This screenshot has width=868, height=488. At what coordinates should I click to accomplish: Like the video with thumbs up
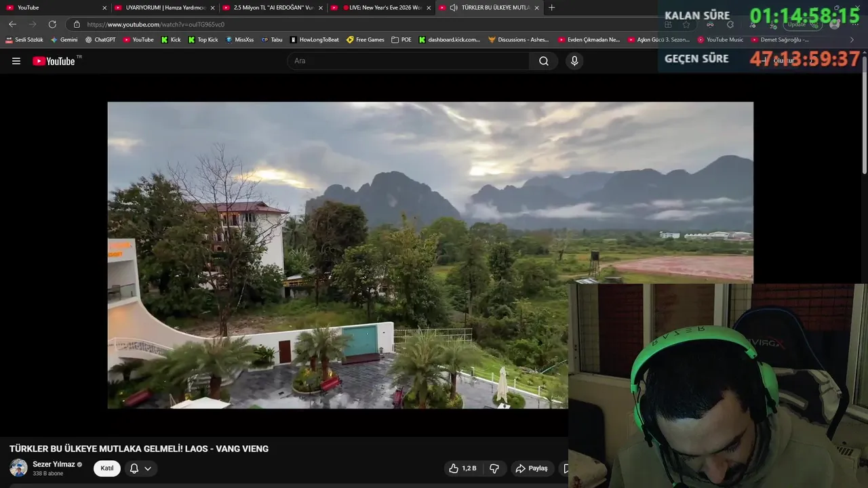click(462, 468)
